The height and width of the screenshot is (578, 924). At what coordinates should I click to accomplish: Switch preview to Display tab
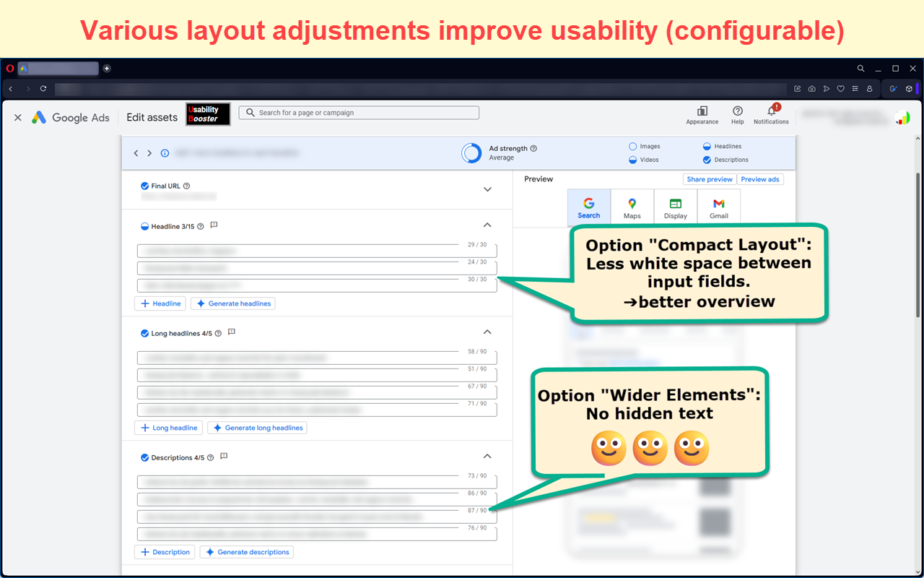click(x=676, y=208)
